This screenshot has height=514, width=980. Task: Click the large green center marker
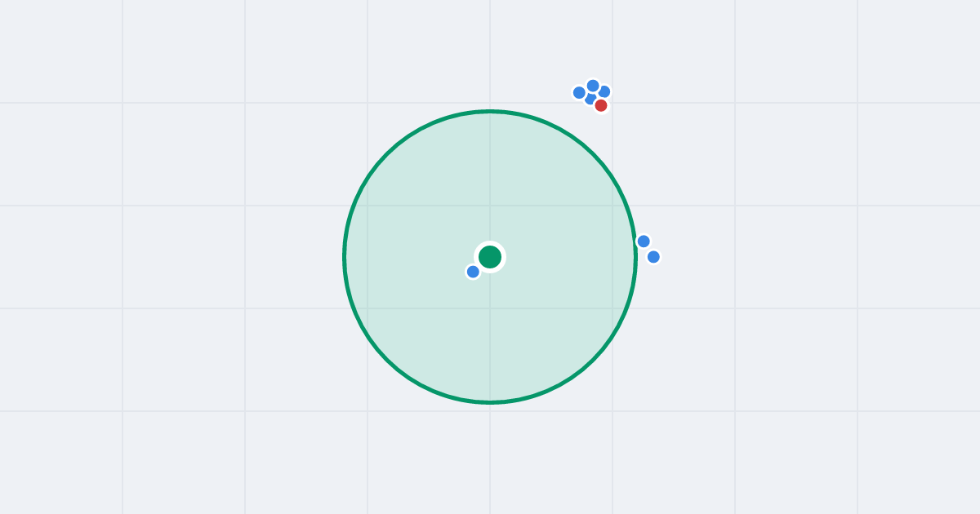tap(490, 257)
